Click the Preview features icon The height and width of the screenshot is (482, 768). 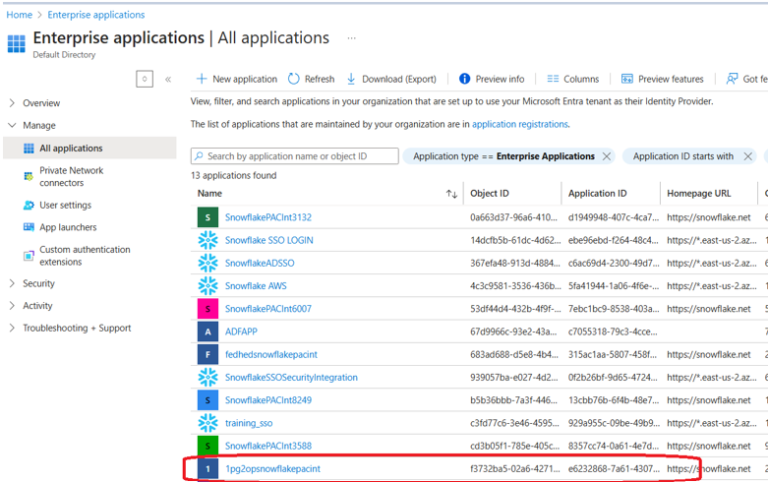[x=627, y=79]
